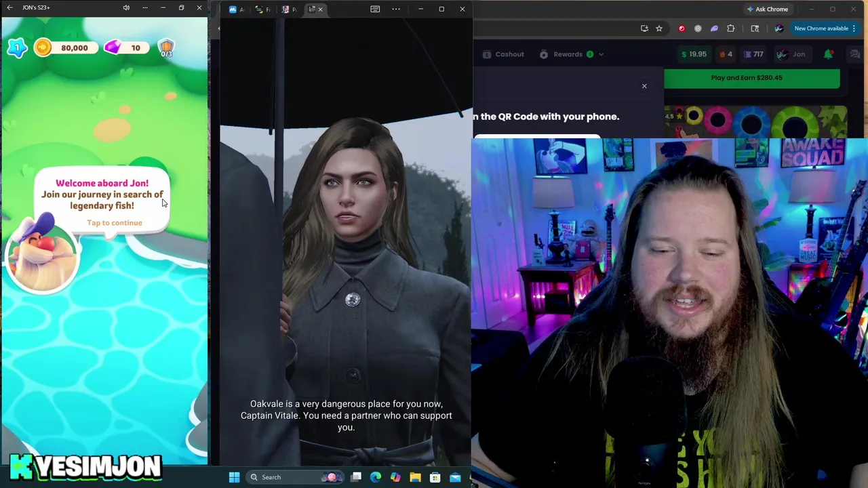Tap the blue level 1 star badge
The image size is (868, 488).
[x=17, y=47]
